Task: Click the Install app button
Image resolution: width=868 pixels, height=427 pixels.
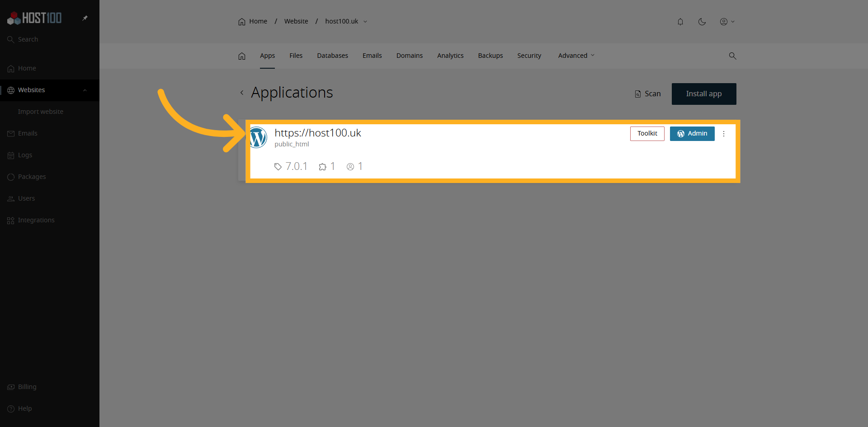Action: point(704,94)
